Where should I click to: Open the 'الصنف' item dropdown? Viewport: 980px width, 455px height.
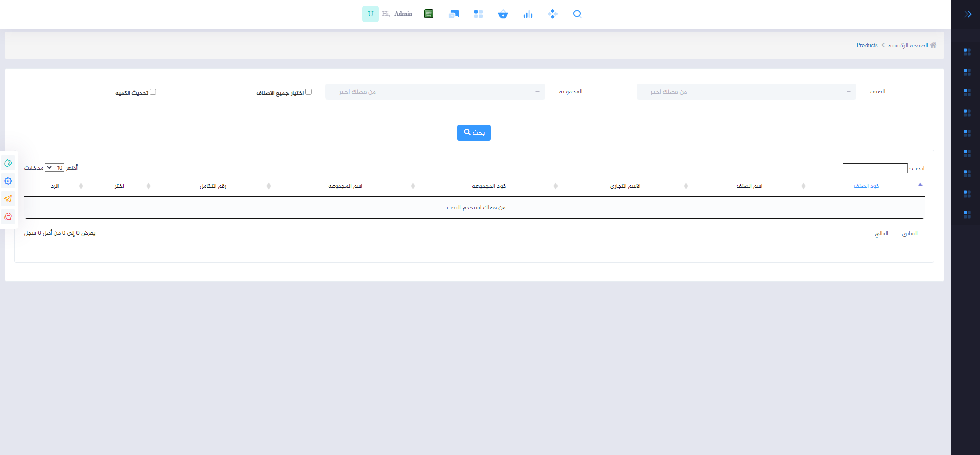coord(746,92)
